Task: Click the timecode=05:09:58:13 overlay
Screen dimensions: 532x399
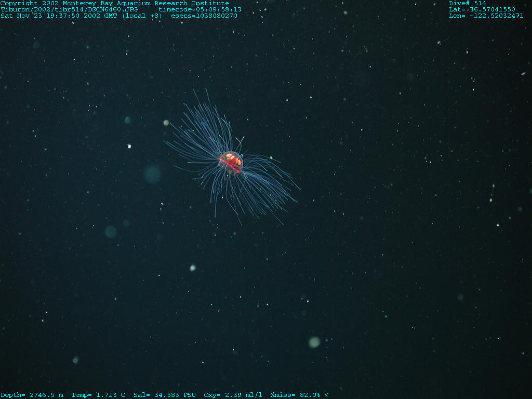Action: point(200,9)
